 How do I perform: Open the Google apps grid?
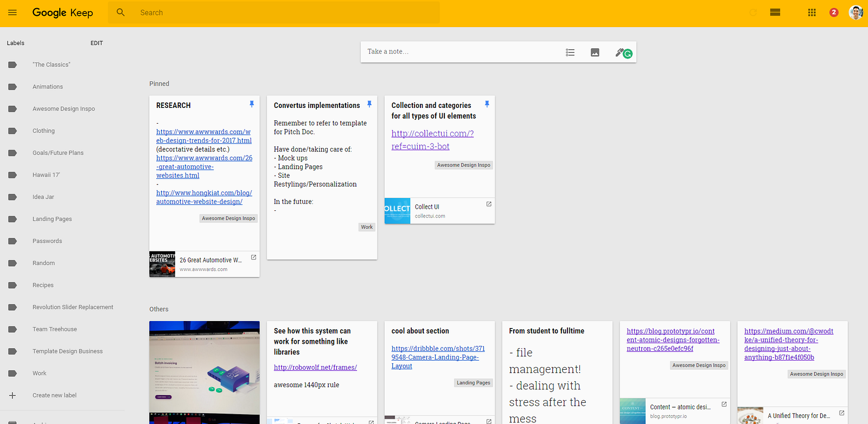pos(812,12)
